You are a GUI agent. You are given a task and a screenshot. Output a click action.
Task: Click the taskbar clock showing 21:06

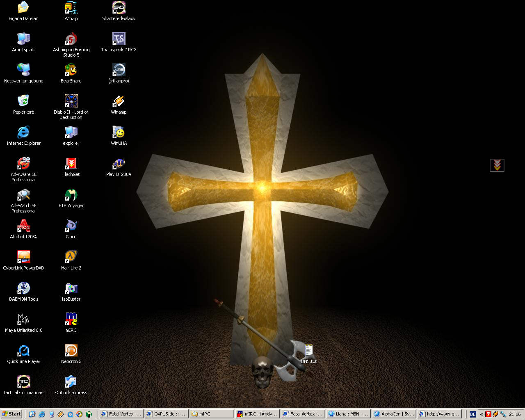[x=515, y=414]
